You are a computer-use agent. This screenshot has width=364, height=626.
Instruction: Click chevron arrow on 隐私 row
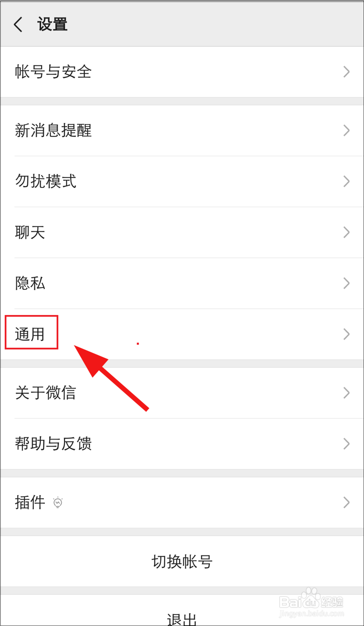(x=347, y=283)
